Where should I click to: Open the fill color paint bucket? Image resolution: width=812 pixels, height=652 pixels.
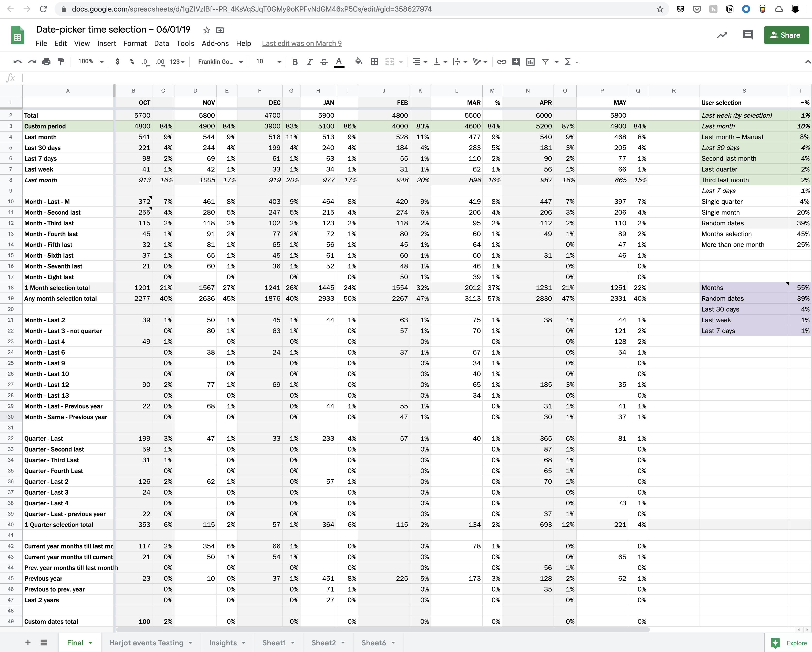coord(359,62)
